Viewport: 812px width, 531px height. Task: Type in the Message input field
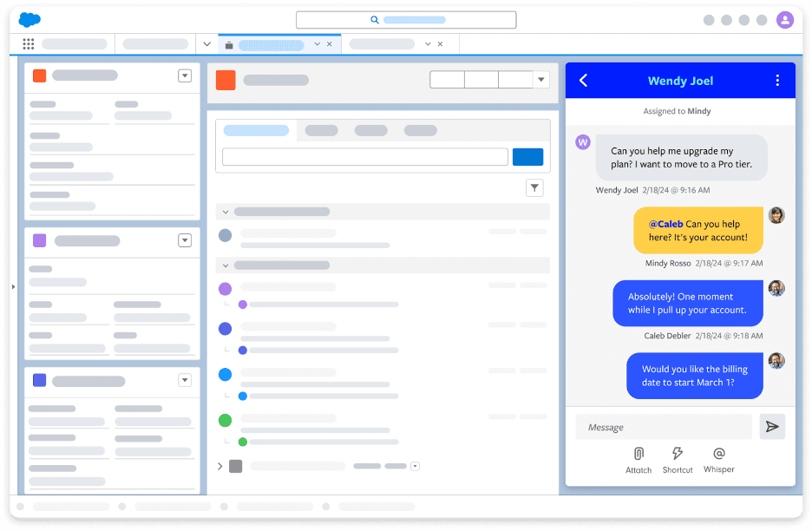click(664, 427)
